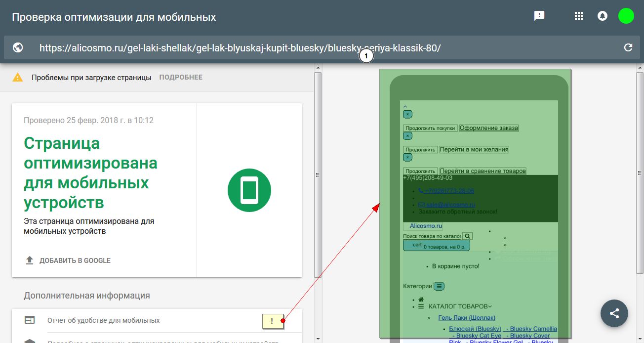
Task: Re-run the test with refresh icon
Action: pos(628,48)
